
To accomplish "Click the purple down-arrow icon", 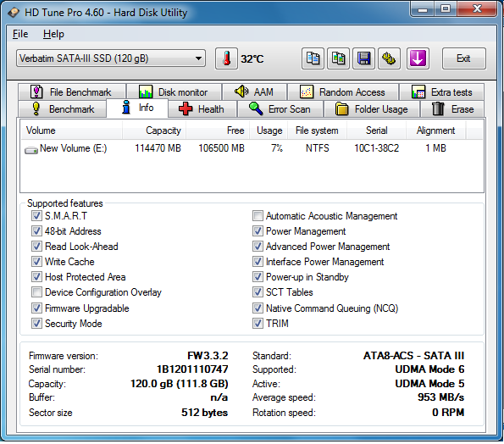I will 418,58.
